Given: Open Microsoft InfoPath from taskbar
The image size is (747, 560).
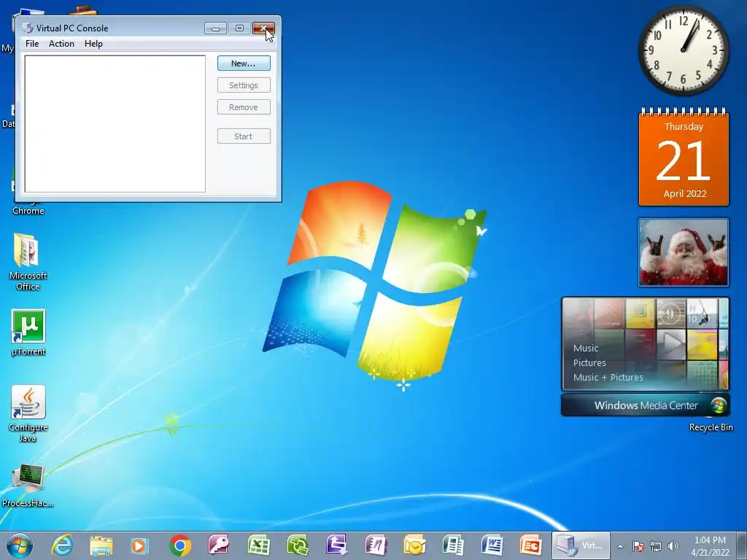Looking at the screenshot, I should (x=336, y=545).
